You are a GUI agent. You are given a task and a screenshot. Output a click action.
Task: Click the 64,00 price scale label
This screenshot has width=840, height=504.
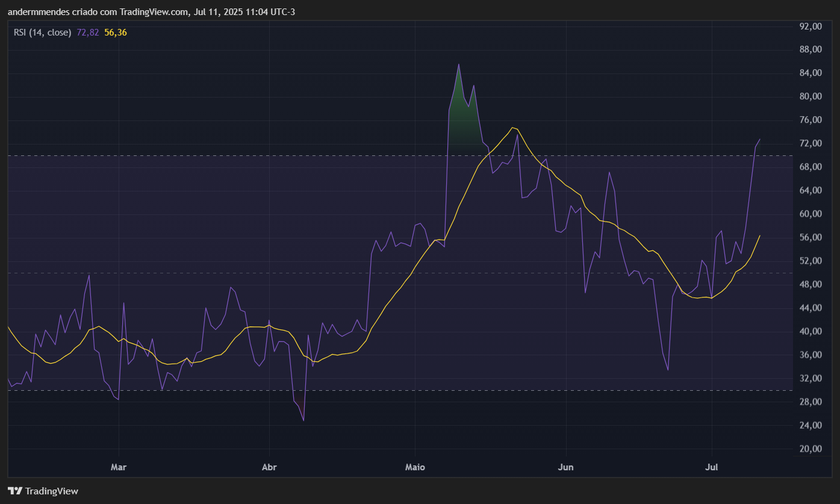click(x=810, y=190)
